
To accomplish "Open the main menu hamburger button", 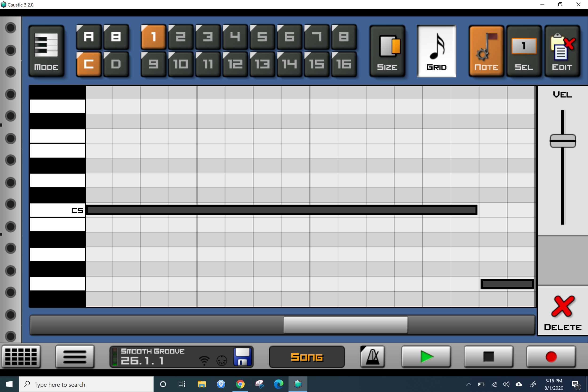I will (x=75, y=356).
